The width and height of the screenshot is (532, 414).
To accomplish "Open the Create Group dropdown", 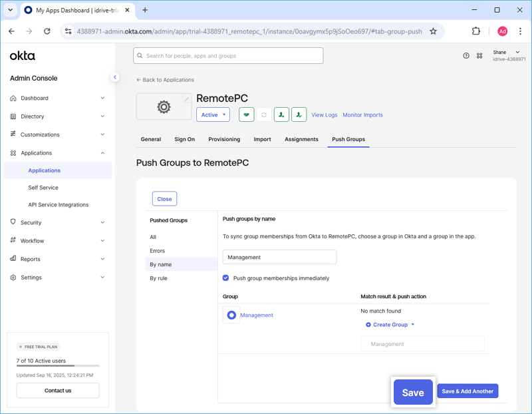I will pyautogui.click(x=390, y=325).
